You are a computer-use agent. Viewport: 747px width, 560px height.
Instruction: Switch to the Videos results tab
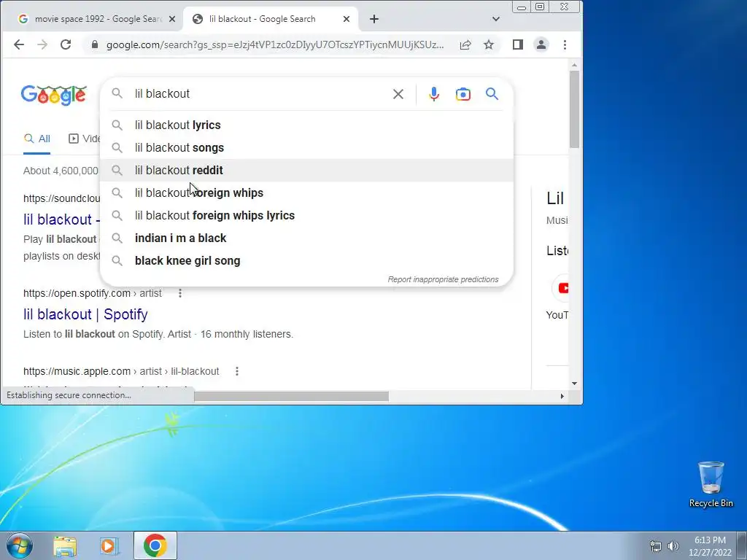pos(85,139)
